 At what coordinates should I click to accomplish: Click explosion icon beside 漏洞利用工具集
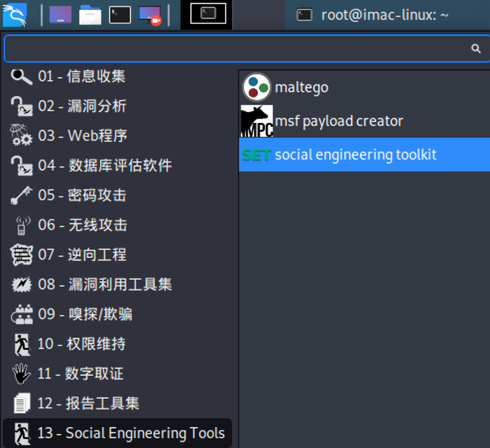[21, 284]
